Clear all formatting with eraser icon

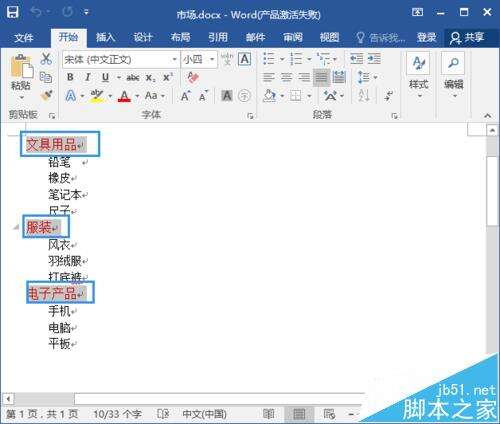(193, 77)
